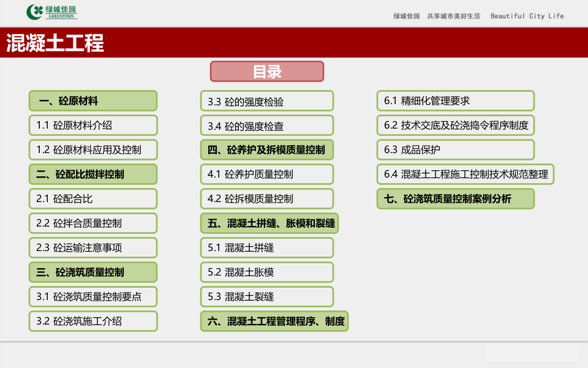Select 3.4 砼的强度检查
588x368 pixels.
267,125
